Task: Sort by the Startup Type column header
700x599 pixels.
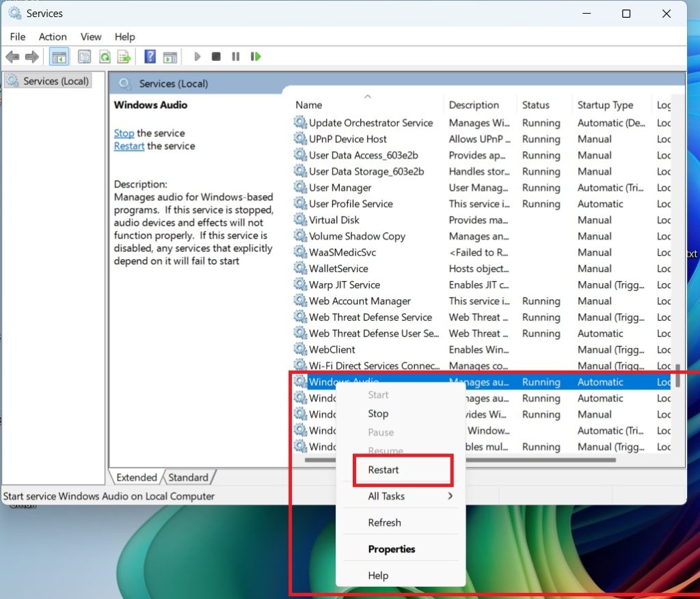Action: click(x=611, y=105)
